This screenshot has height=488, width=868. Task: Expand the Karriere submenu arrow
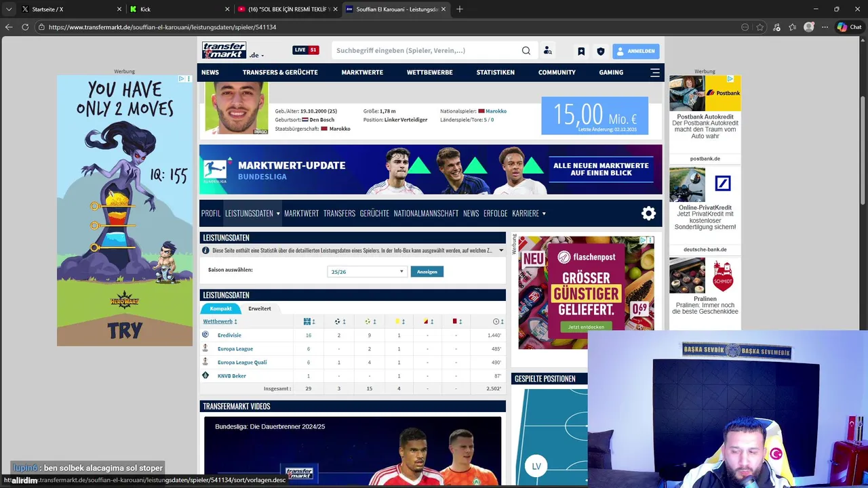544,213
